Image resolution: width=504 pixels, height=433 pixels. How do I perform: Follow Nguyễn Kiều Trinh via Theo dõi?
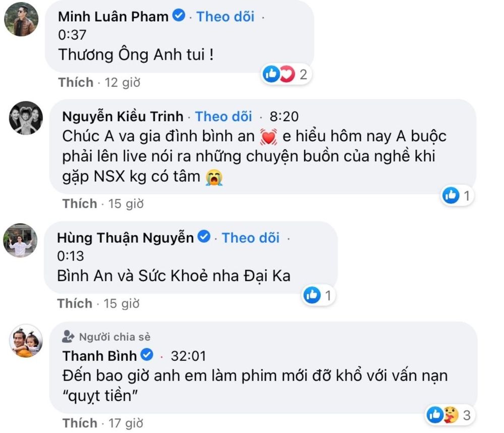(223, 117)
